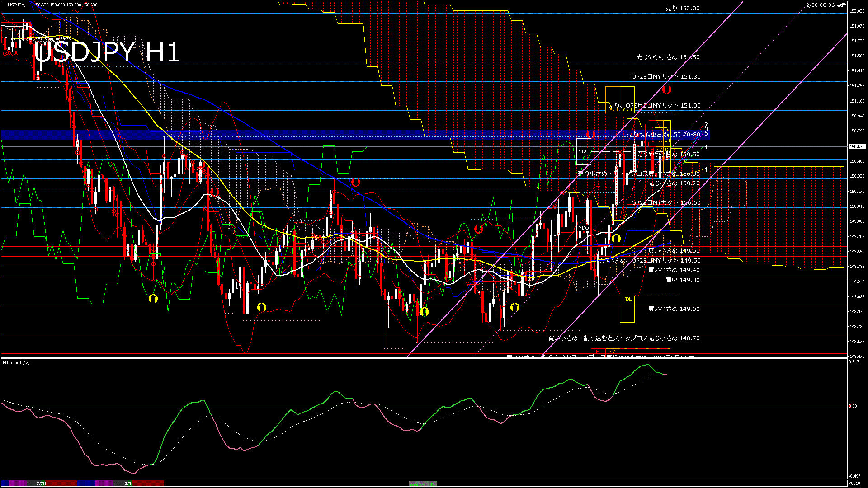
Task: Click the H1 macd (12) indicator label
Action: pyautogui.click(x=16, y=362)
